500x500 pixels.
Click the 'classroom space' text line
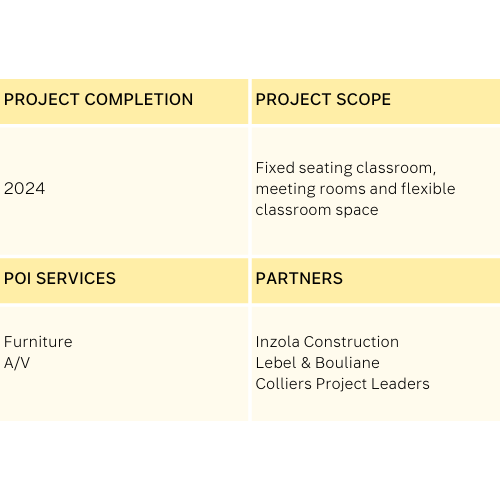[x=317, y=210]
